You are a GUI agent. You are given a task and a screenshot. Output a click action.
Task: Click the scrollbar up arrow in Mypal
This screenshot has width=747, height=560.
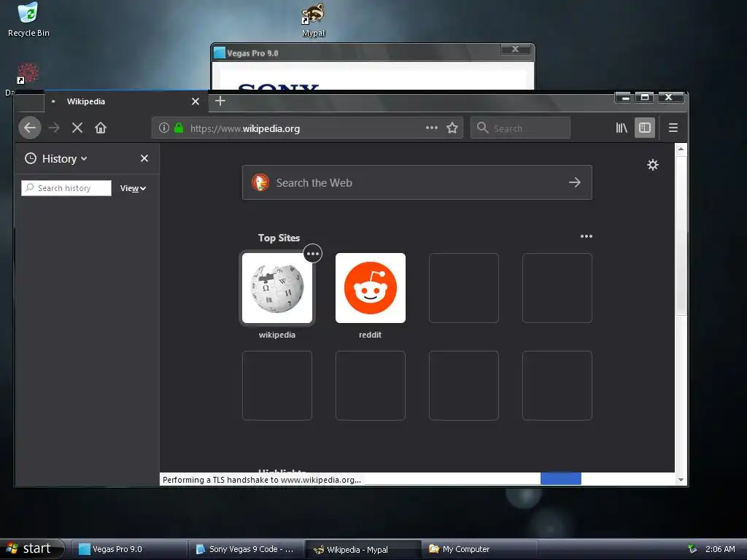point(681,149)
